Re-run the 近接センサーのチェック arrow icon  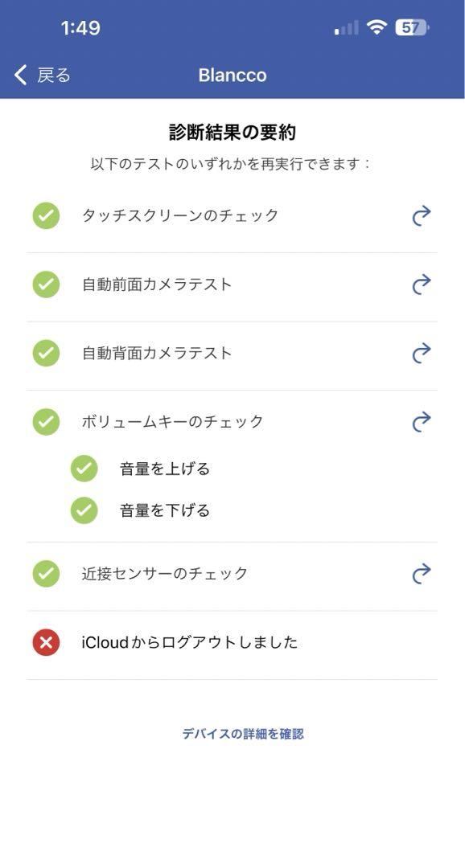[x=422, y=574]
